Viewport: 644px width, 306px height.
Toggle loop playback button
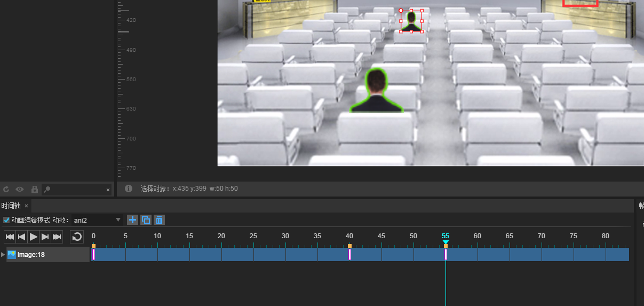(77, 237)
